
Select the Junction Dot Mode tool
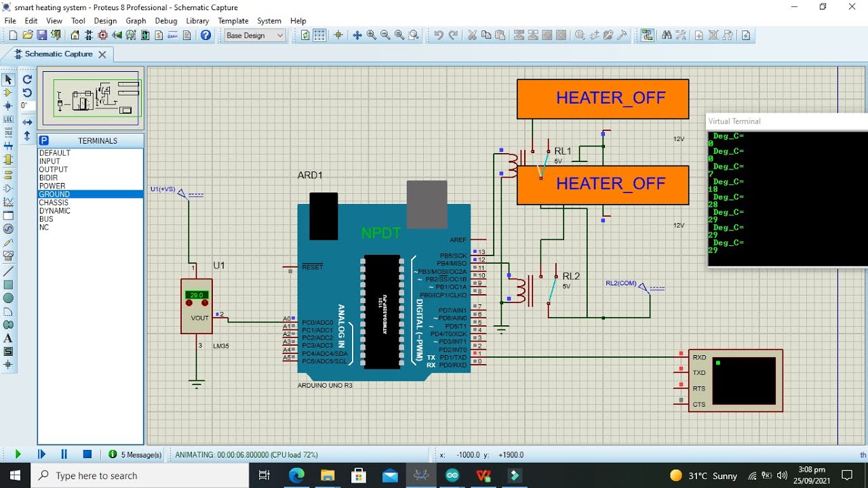coord(8,106)
